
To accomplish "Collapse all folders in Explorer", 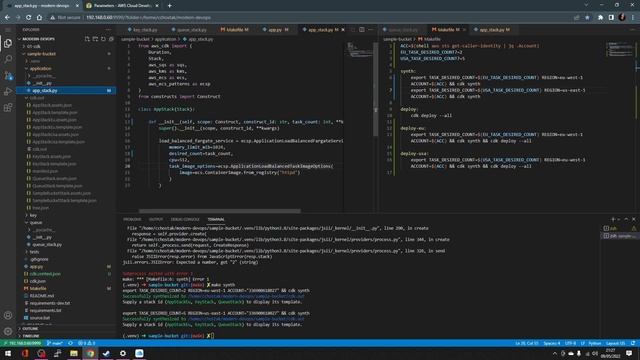I will [111, 39].
